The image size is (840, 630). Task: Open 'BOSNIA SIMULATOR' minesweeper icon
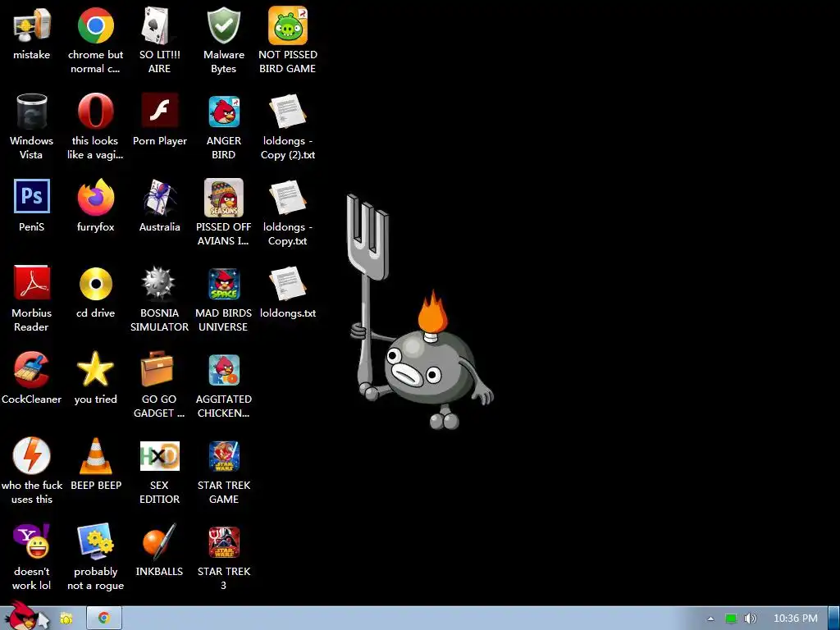click(x=158, y=283)
